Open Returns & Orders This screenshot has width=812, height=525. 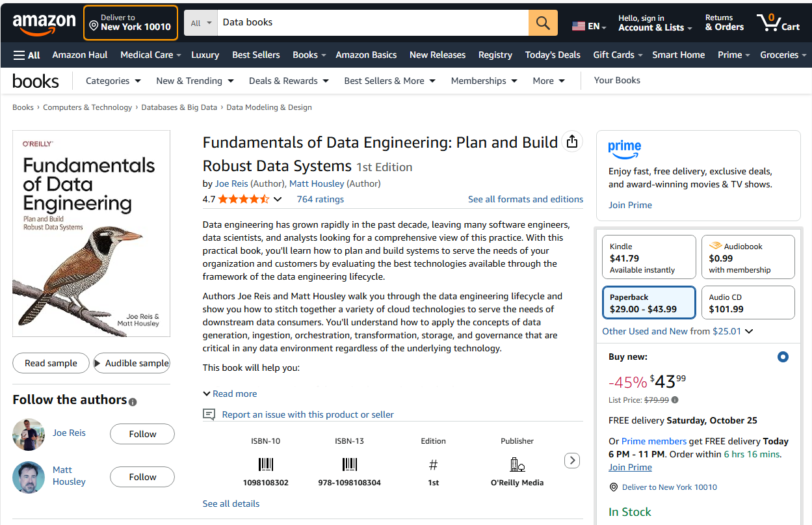(x=724, y=23)
